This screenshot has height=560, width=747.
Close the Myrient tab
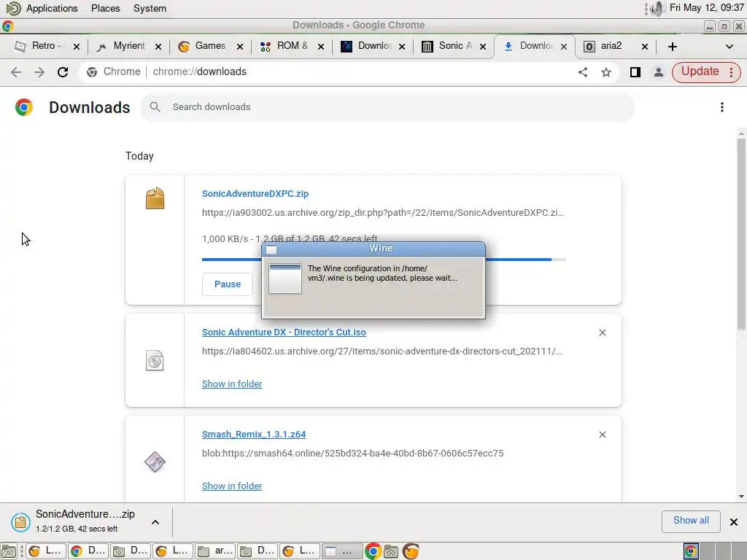pos(158,47)
